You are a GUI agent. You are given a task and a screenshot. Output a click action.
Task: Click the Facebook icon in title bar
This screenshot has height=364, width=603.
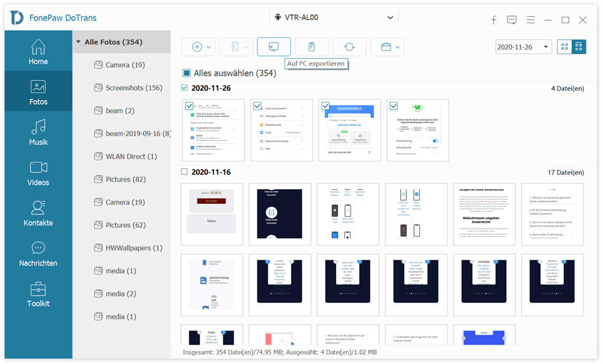tap(494, 20)
